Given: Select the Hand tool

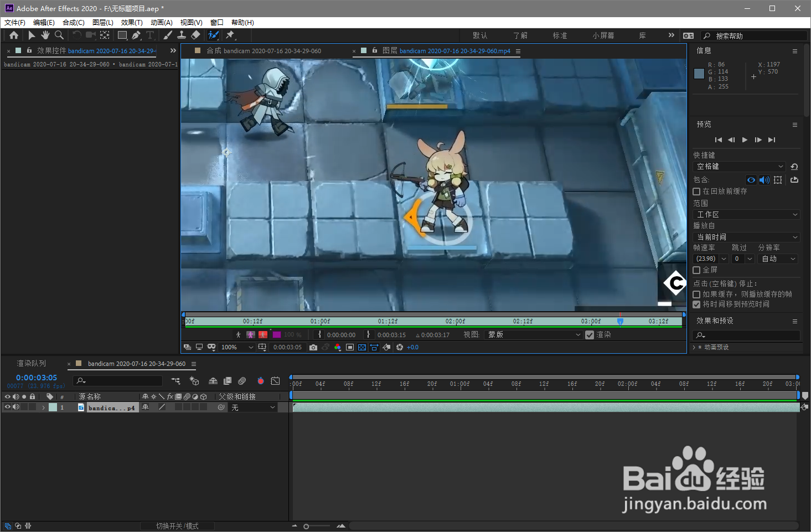Looking at the screenshot, I should click(45, 35).
